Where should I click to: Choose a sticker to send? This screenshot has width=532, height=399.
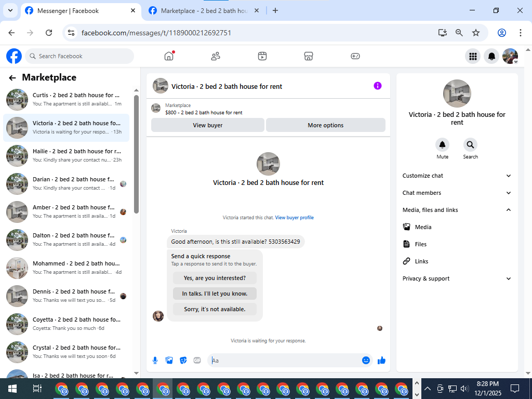(x=183, y=361)
